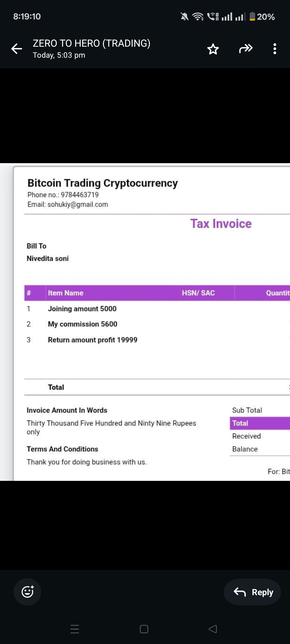Tap the Wi-Fi status icon
The width and height of the screenshot is (290, 644).
coord(198,17)
